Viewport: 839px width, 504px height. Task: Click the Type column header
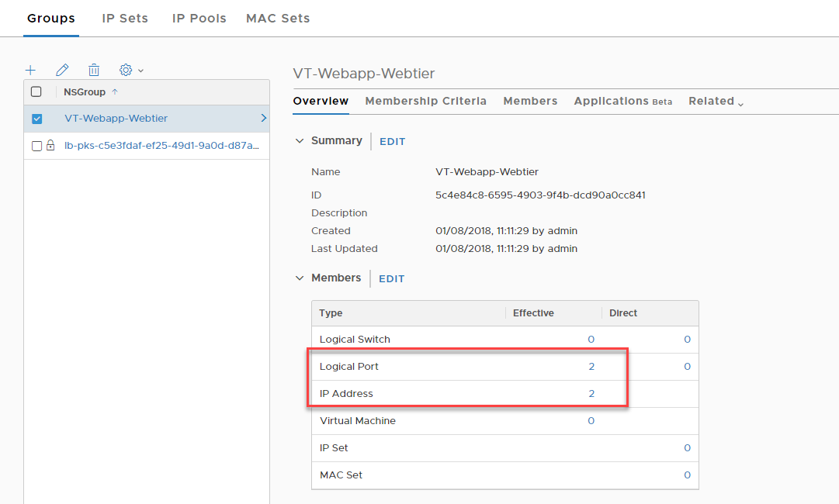[331, 313]
